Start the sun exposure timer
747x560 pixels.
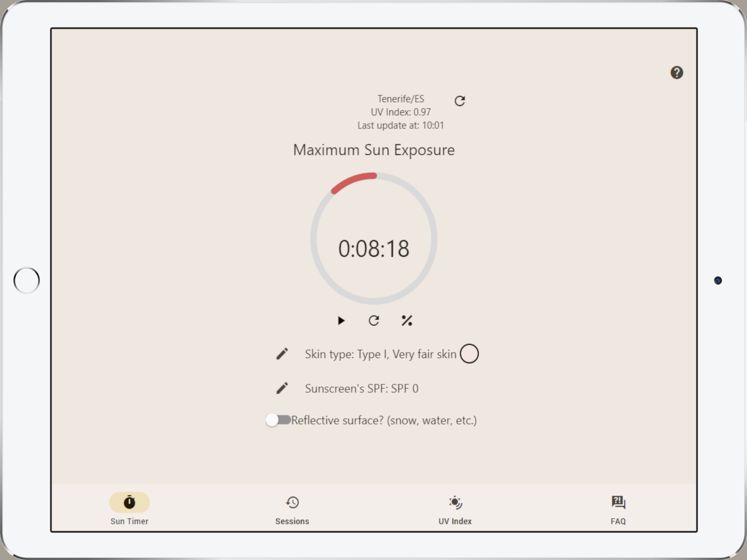341,320
